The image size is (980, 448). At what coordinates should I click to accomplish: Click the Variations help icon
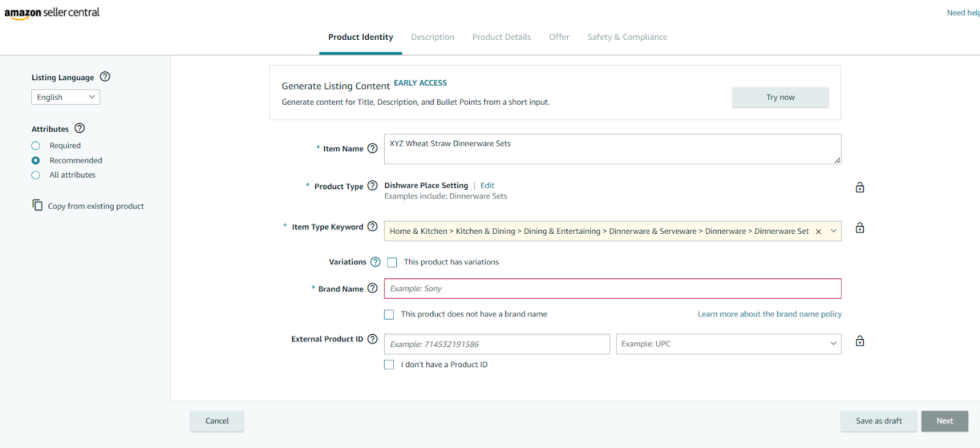[375, 262]
